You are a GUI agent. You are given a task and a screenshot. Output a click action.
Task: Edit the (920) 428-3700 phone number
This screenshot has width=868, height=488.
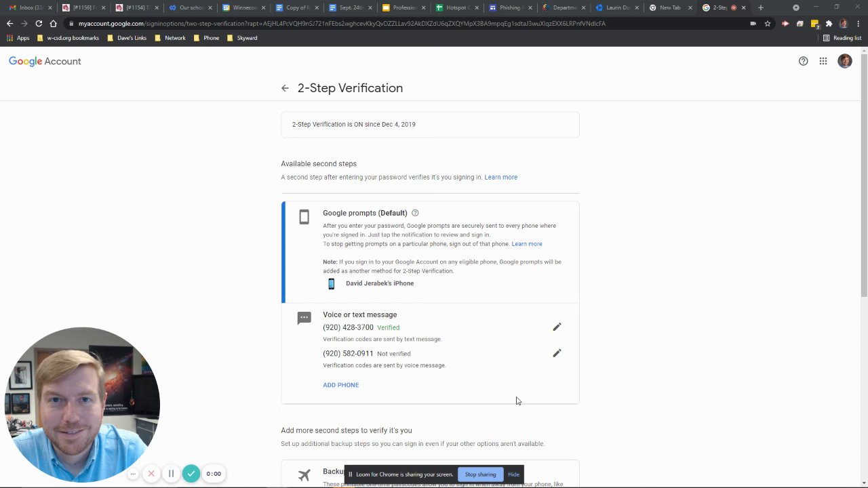(557, 327)
